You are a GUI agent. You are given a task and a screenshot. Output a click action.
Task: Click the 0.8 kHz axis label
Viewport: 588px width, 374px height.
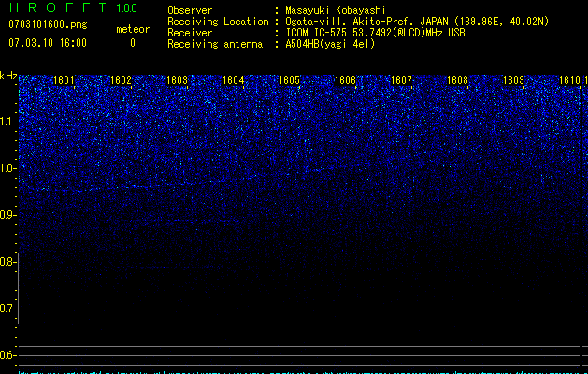point(7,262)
